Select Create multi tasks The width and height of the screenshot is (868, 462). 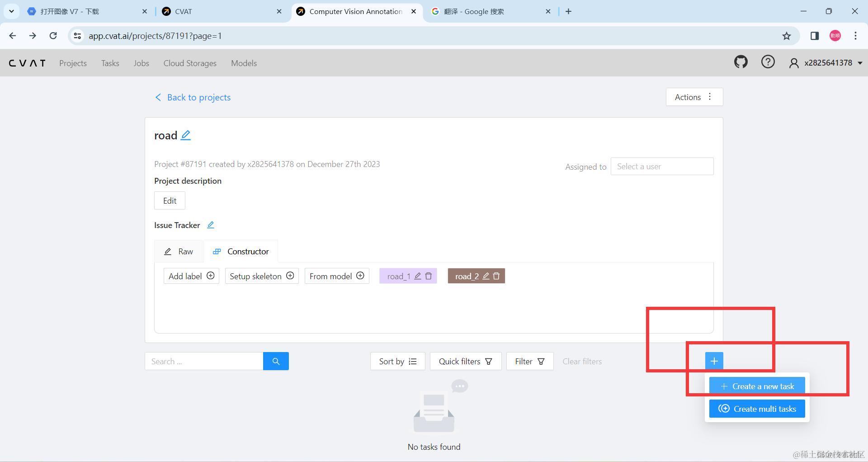[757, 409]
